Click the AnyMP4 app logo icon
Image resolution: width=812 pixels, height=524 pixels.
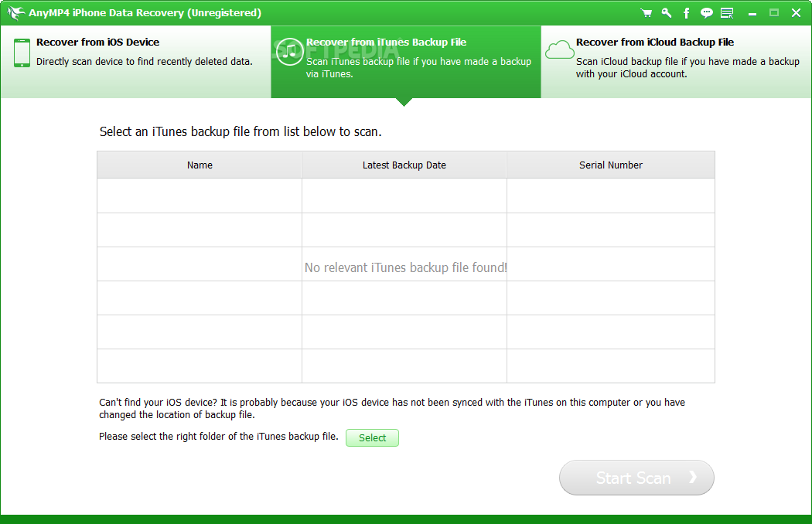point(15,12)
